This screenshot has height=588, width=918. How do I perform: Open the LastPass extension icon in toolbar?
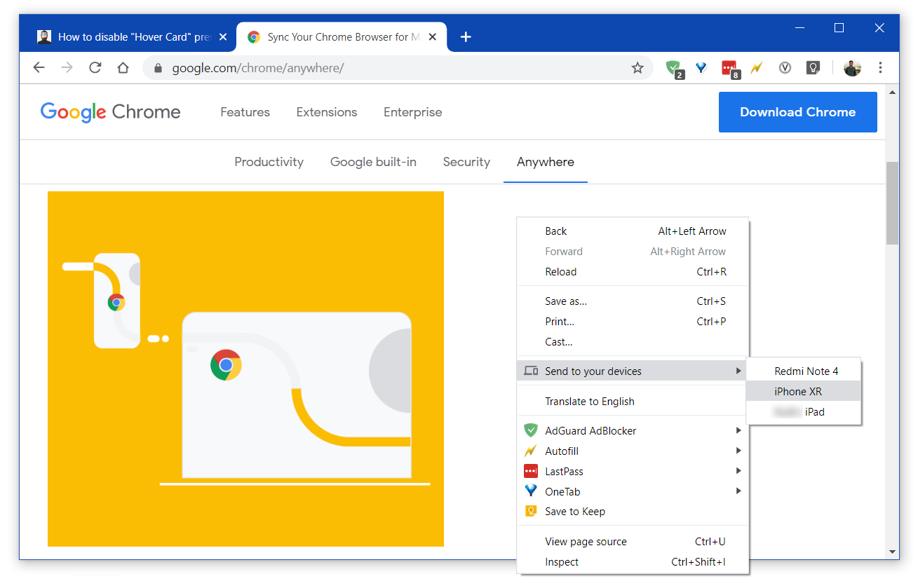tap(730, 68)
